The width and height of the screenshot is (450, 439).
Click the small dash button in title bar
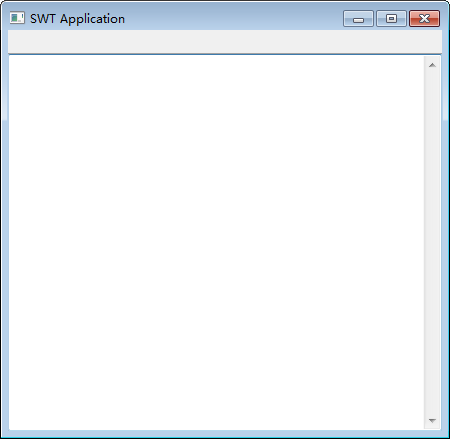click(358, 18)
